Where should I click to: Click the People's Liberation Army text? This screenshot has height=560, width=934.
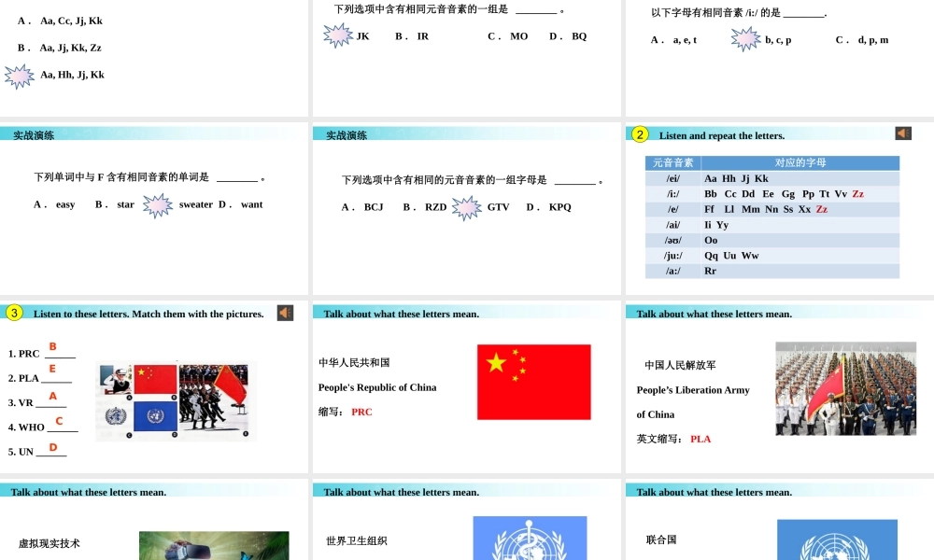pos(693,390)
